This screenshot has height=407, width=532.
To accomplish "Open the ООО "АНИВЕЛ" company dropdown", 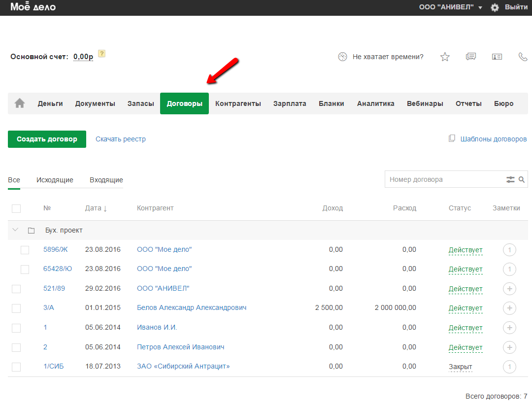I will (450, 7).
